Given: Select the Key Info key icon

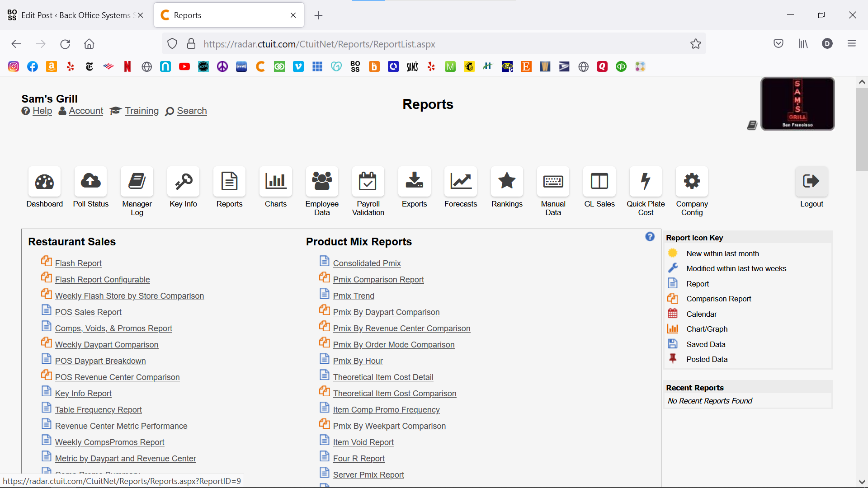Looking at the screenshot, I should 183,182.
